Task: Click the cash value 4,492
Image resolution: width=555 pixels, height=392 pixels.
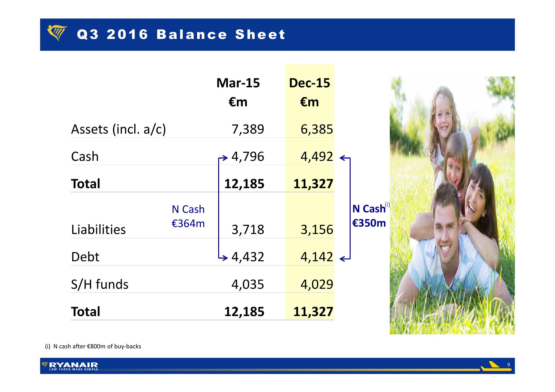Action: coord(317,157)
